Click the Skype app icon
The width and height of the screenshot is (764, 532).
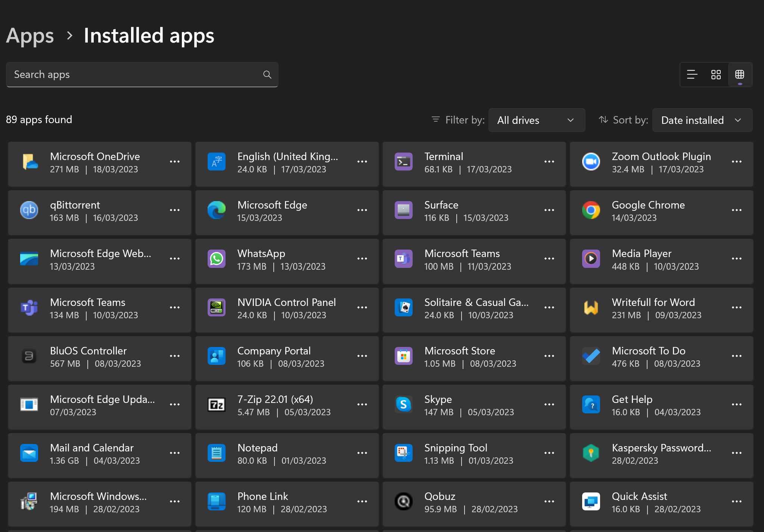pyautogui.click(x=404, y=405)
